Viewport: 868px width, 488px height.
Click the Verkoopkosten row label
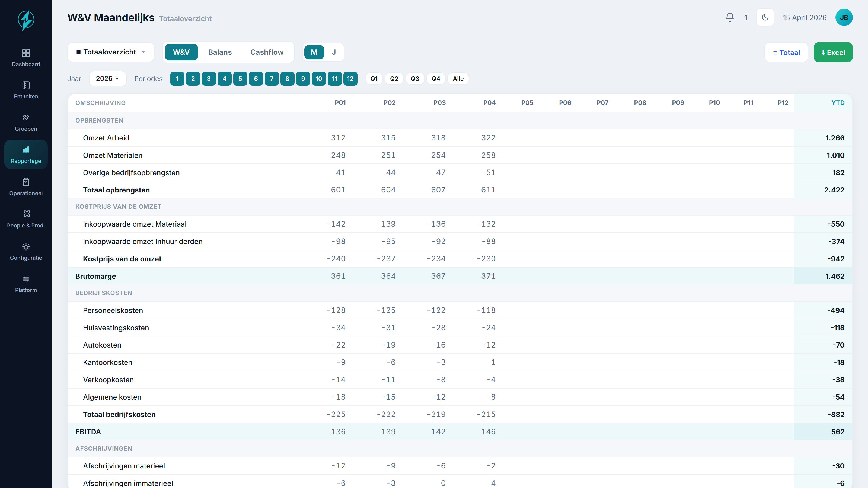coord(108,380)
